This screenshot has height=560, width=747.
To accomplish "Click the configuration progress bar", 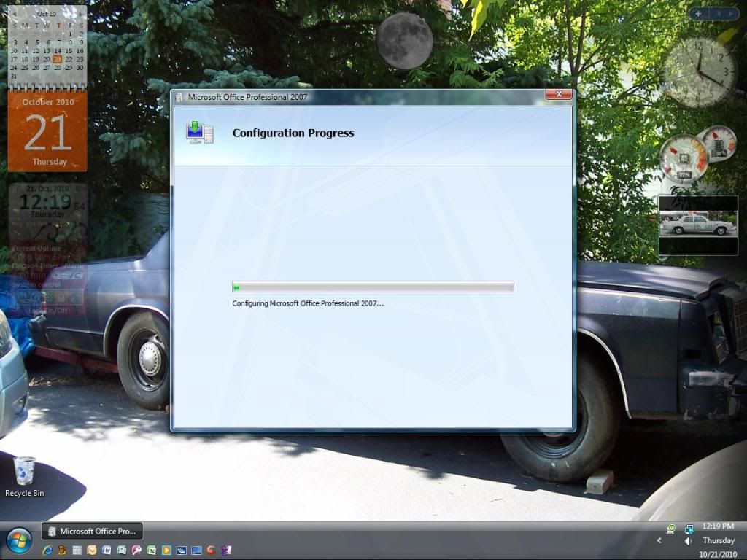I will 373,287.
